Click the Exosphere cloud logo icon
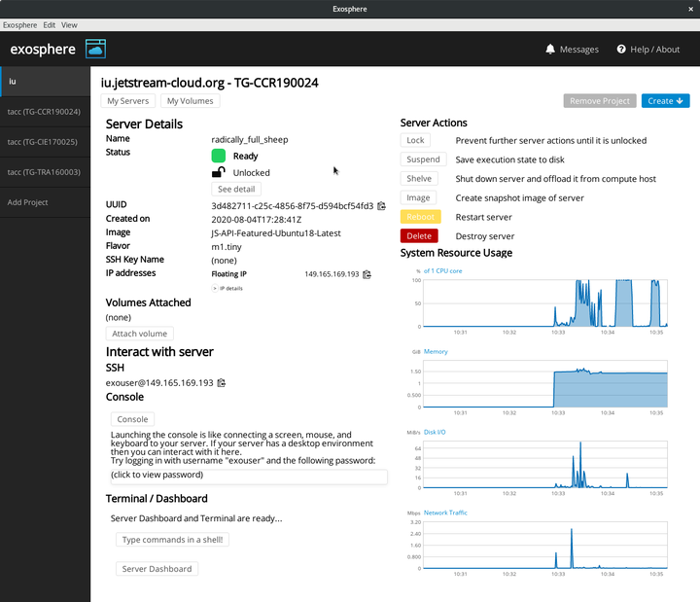700x602 pixels. tap(95, 49)
